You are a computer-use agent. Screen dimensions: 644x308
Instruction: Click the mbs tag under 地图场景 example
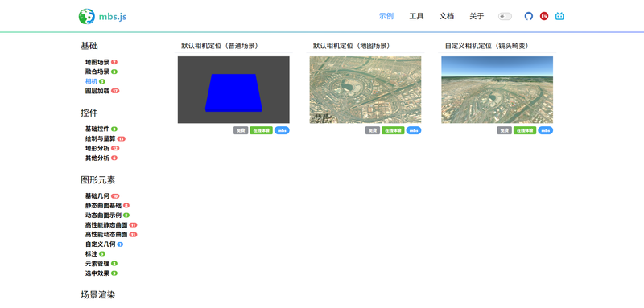click(414, 130)
